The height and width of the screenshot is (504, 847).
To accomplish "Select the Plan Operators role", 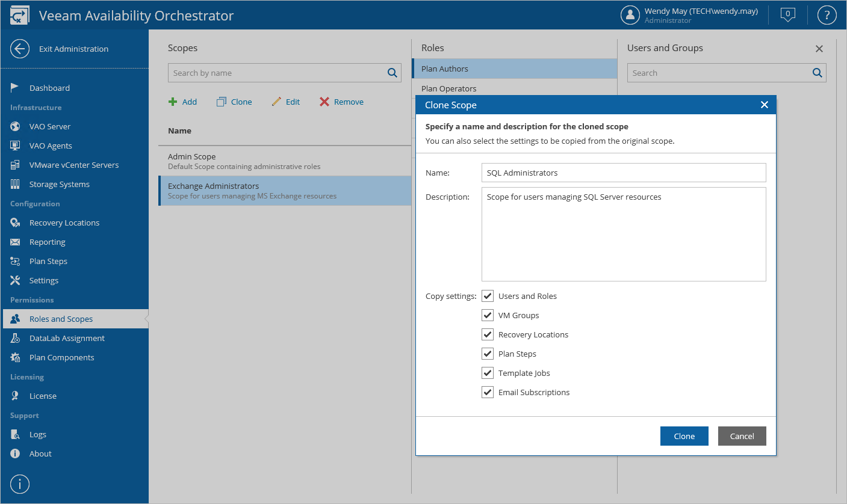I will [449, 88].
